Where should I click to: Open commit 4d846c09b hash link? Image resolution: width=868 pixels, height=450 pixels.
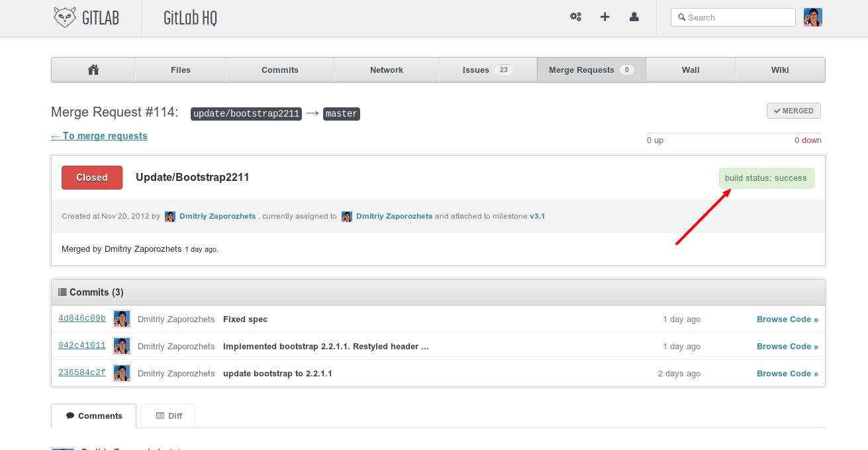(82, 318)
